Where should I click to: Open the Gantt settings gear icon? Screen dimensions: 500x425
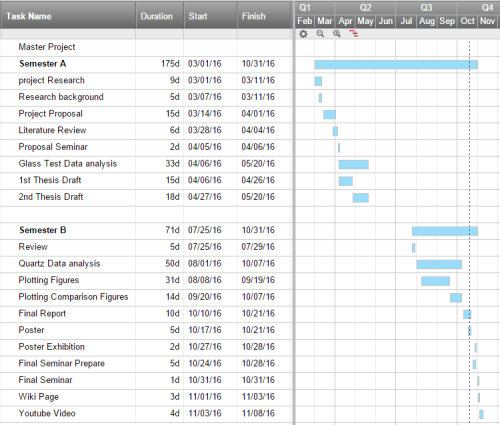tap(303, 34)
